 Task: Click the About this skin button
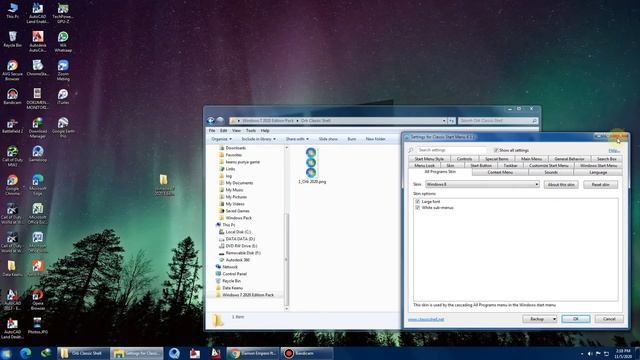tap(561, 184)
